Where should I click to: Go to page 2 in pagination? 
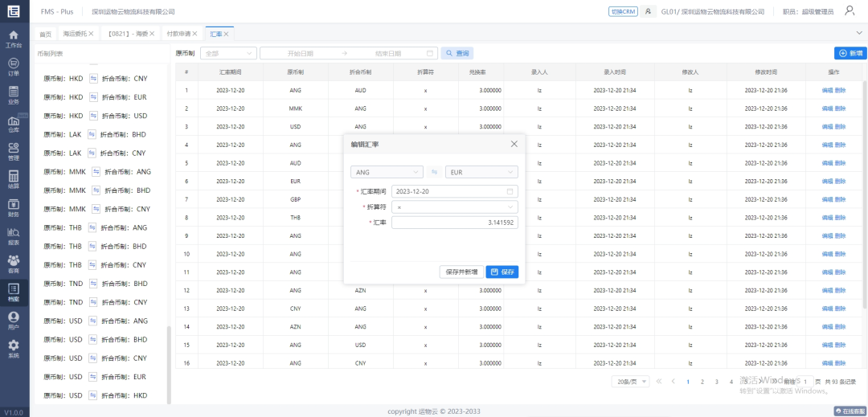pyautogui.click(x=702, y=382)
